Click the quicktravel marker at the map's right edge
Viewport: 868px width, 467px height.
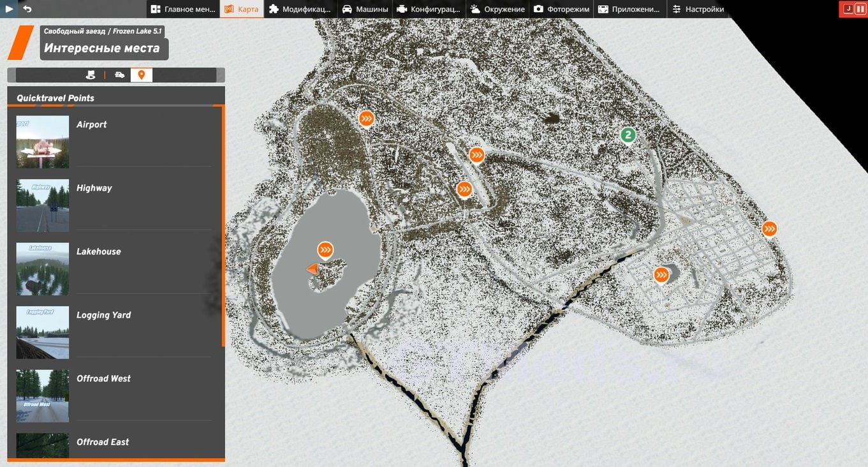[769, 228]
